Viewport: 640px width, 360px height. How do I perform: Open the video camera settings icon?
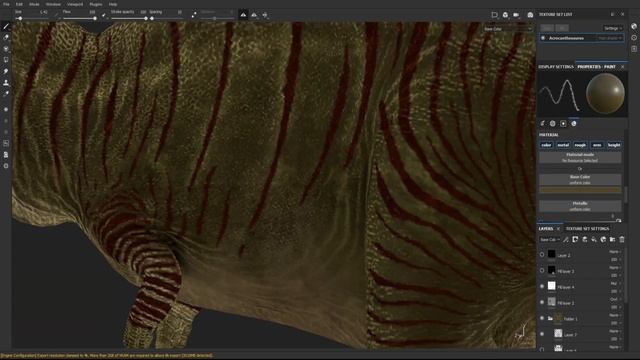[516, 15]
